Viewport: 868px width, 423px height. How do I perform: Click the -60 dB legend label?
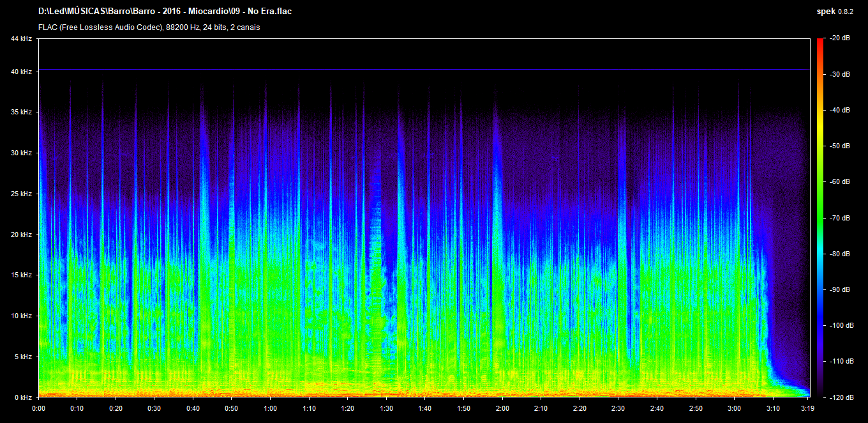coord(841,182)
